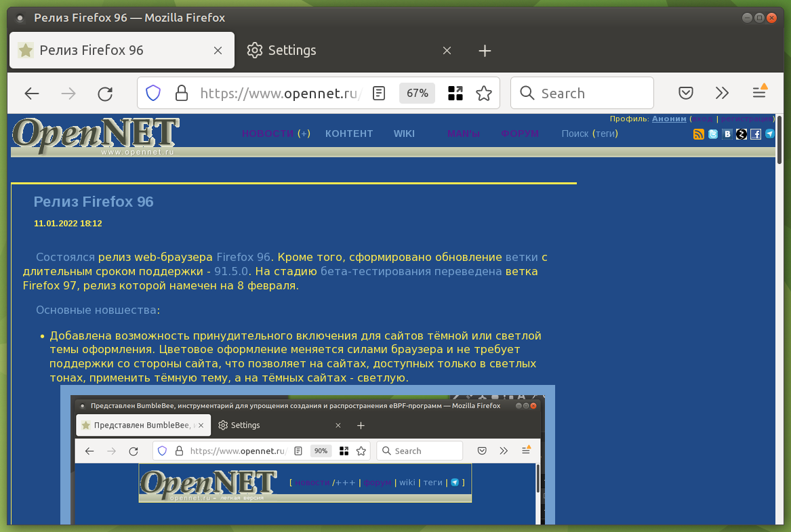Toggle reader view in the address bar
791x532 pixels.
click(x=379, y=94)
